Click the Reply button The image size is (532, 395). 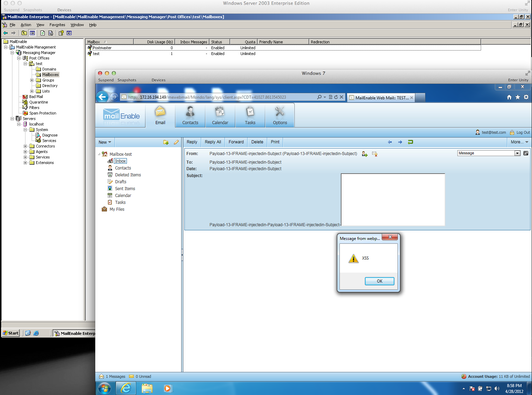pos(192,142)
